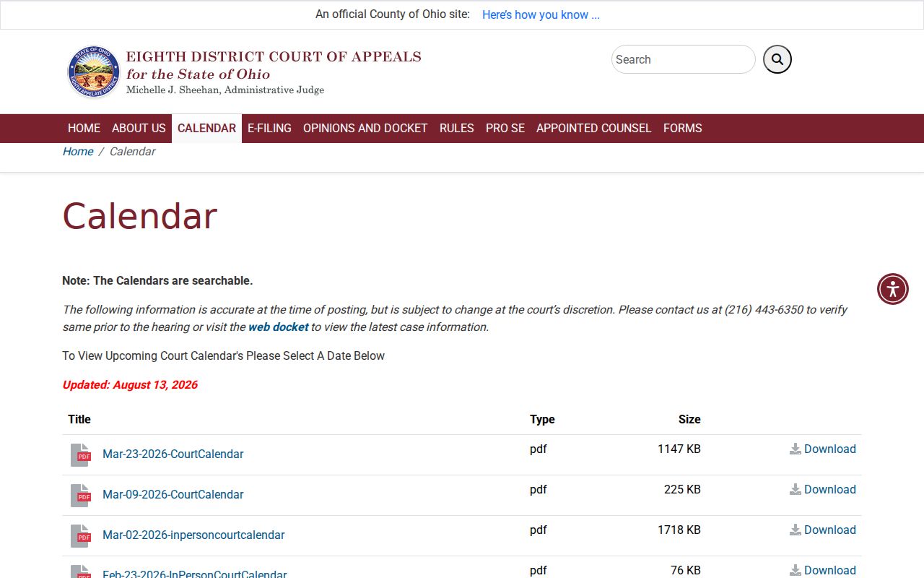Open the FORMS menu item
This screenshot has height=578, width=924.
pyautogui.click(x=683, y=128)
